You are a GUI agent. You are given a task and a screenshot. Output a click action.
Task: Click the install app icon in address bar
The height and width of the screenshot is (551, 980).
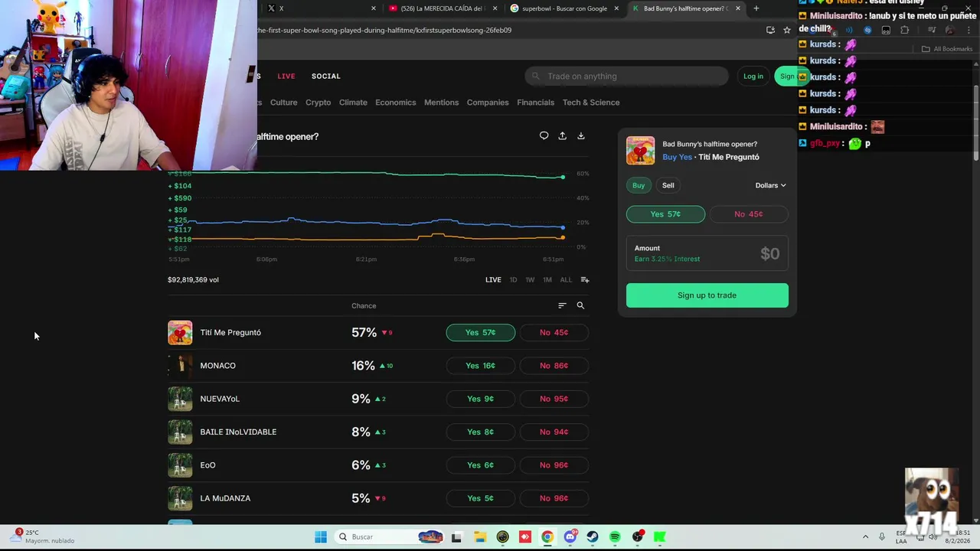pos(770,30)
